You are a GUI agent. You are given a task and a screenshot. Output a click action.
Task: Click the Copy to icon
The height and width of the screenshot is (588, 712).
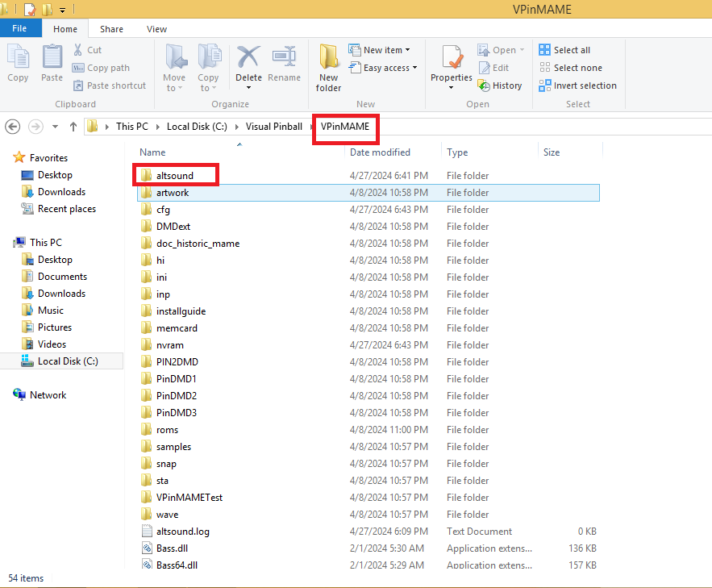(x=210, y=56)
